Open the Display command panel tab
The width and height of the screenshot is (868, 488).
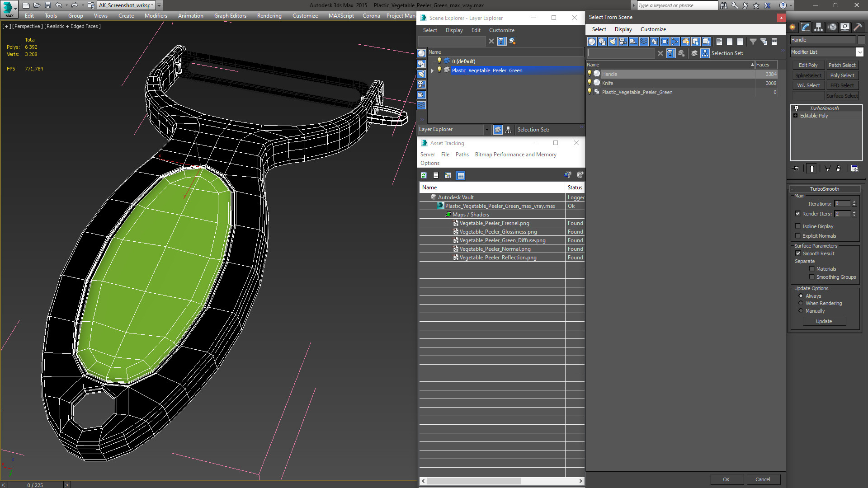point(844,27)
